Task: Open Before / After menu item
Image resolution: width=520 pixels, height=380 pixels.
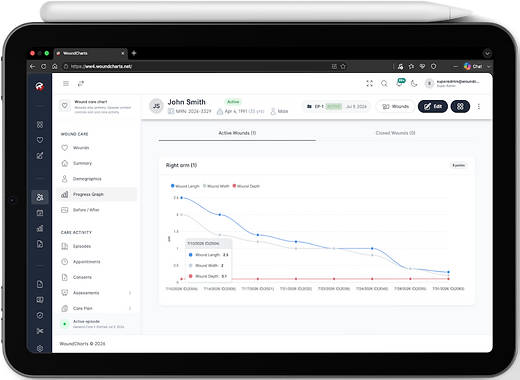Action: click(97, 210)
